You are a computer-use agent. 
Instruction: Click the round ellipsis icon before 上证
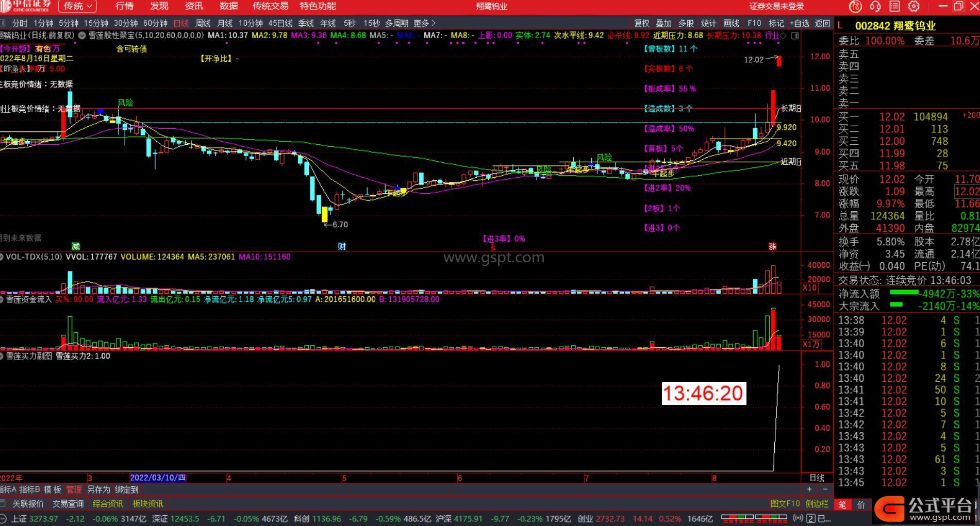pos(3,519)
